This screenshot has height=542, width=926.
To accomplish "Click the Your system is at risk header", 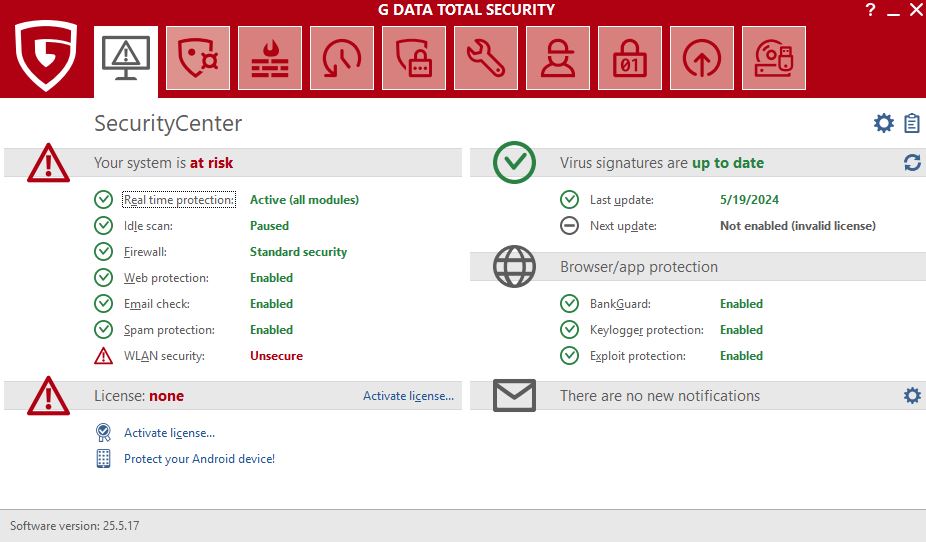I will (163, 162).
